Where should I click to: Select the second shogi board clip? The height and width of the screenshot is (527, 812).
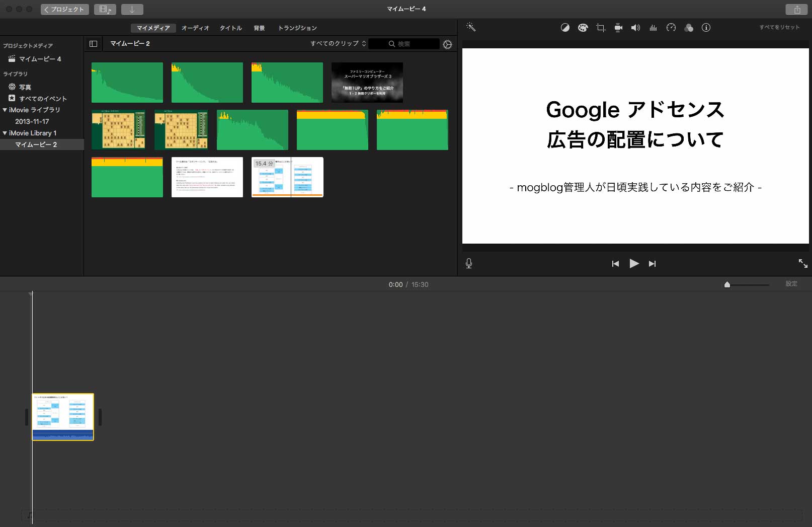pyautogui.click(x=181, y=130)
